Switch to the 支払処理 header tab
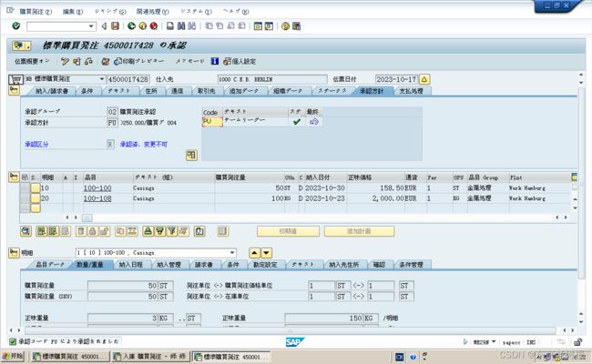 click(411, 91)
